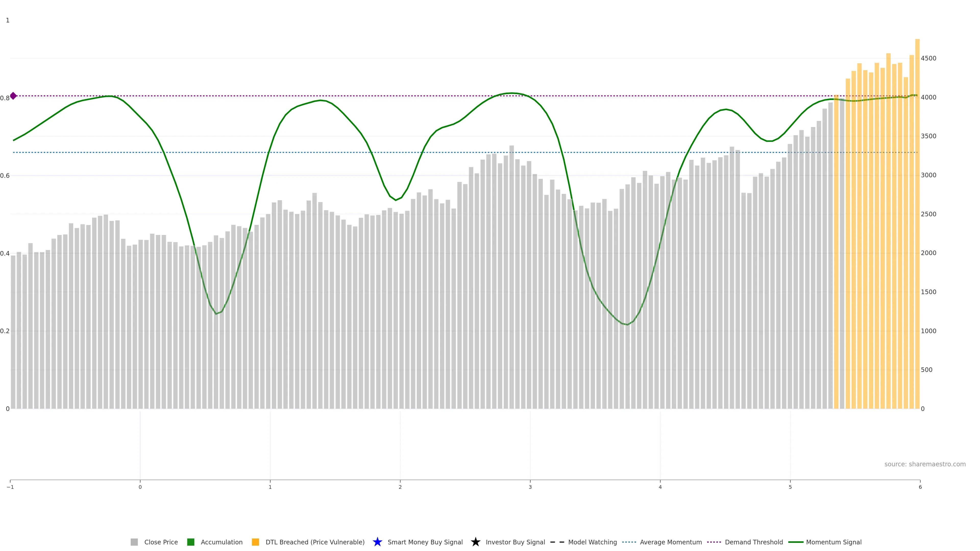Click the purple diamond marker on Demand Threshold line
The image size is (980, 551).
13,96
